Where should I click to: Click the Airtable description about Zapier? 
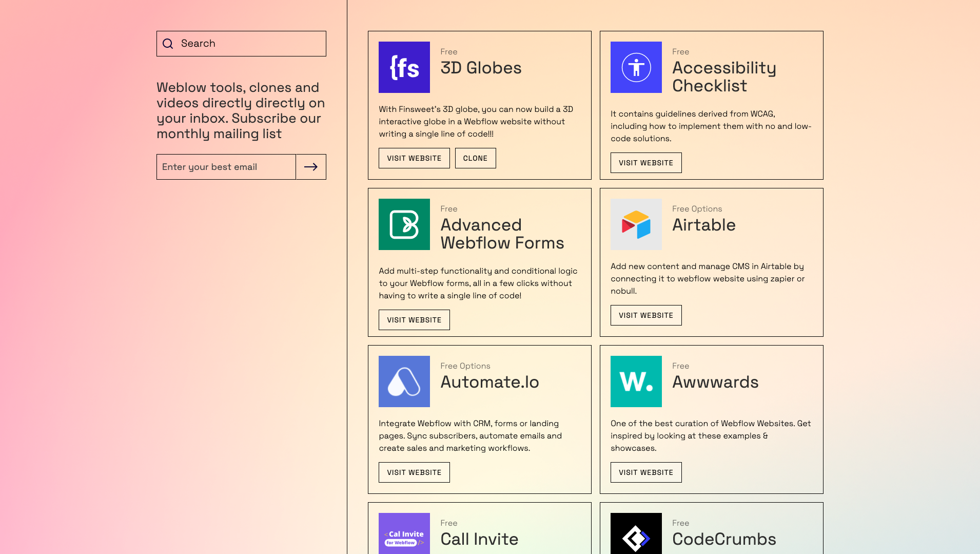click(708, 279)
